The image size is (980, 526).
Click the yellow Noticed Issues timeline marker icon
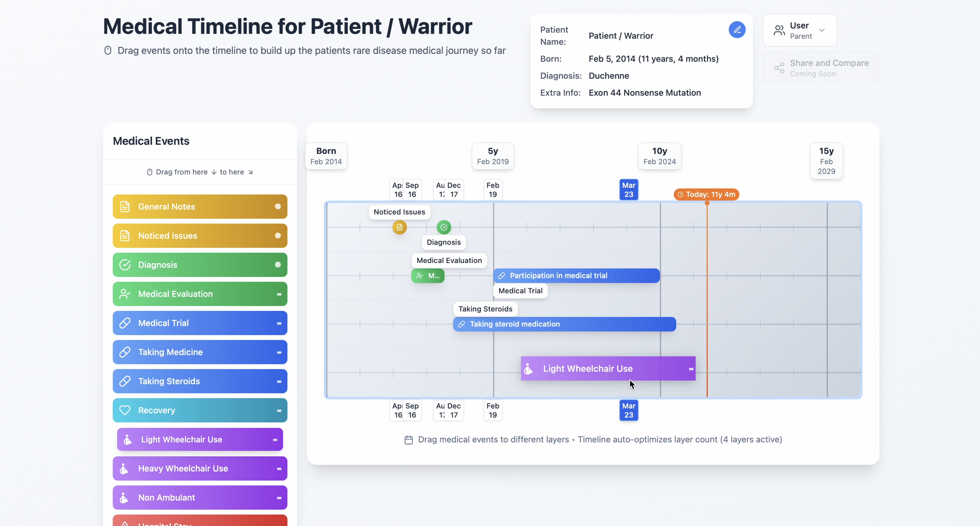coord(399,227)
